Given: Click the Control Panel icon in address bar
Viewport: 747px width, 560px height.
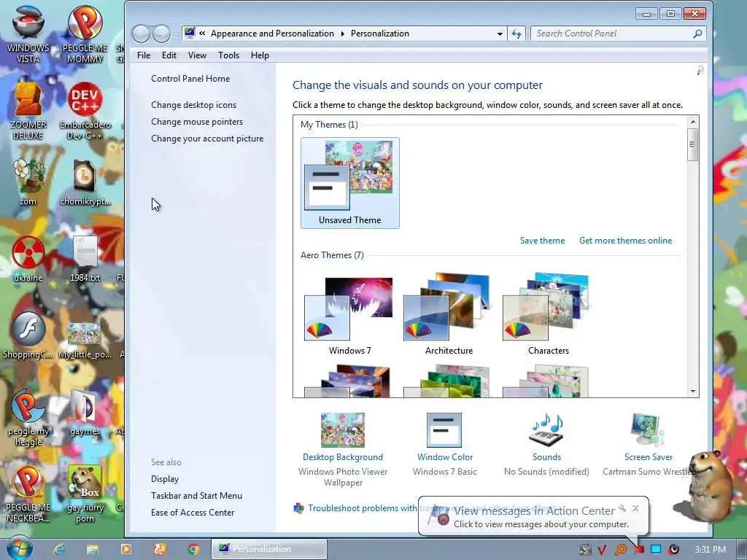Looking at the screenshot, I should (x=190, y=34).
